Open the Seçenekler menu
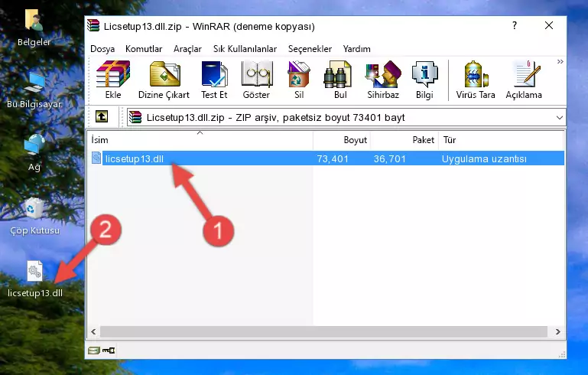 click(x=310, y=49)
